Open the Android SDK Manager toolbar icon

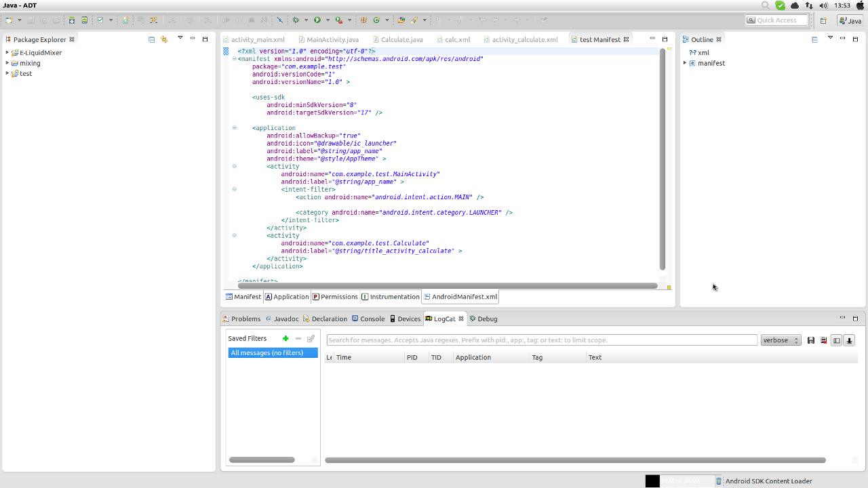tap(72, 20)
